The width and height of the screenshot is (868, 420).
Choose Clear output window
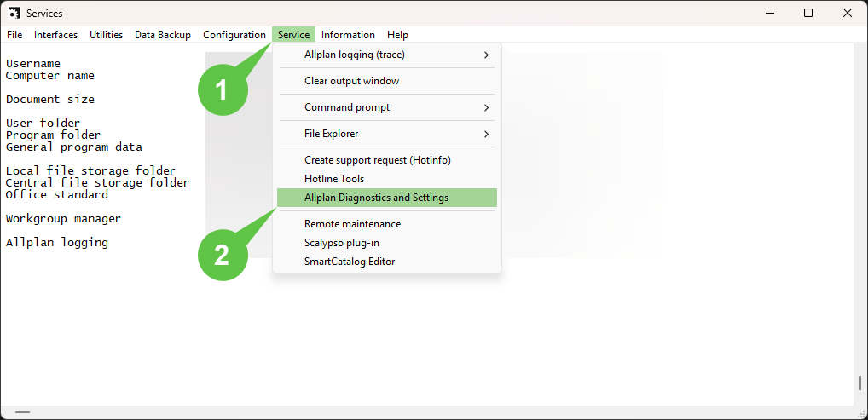click(387, 81)
